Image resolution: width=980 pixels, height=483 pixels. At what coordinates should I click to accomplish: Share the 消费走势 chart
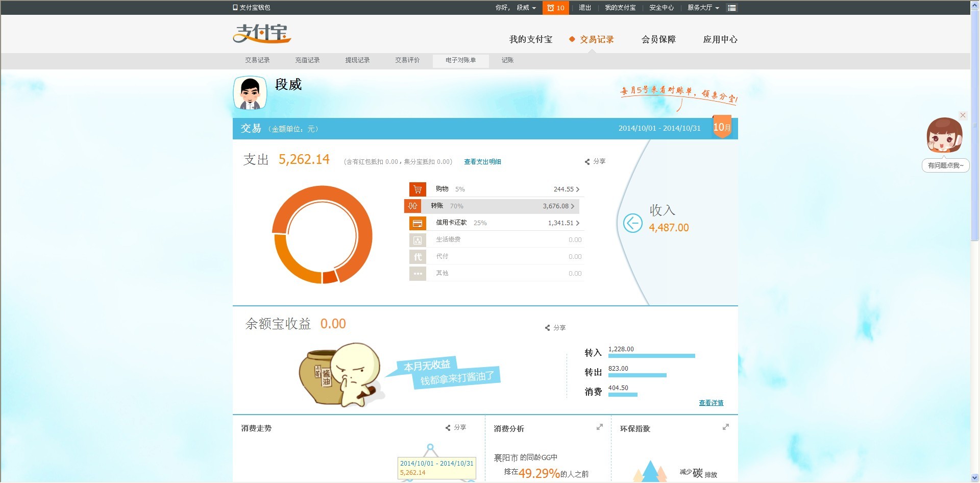456,427
